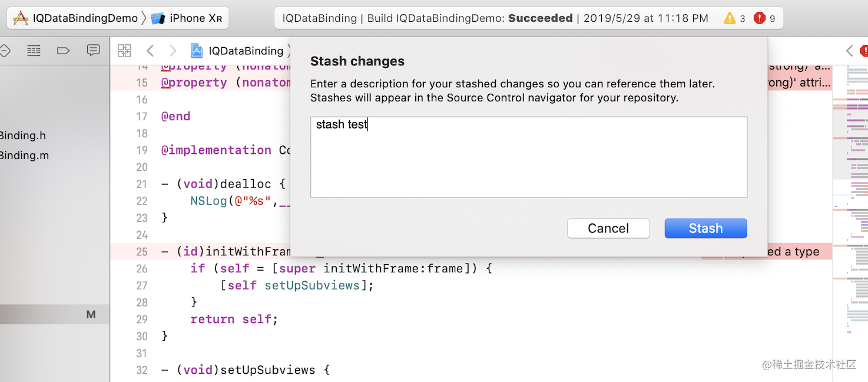Choose the iPhone XR run destination
Viewport: 868px width, 382px height.
(x=187, y=18)
